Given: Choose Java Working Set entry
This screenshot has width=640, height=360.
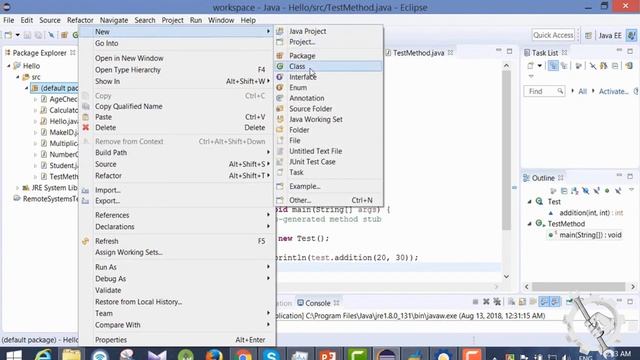Looking at the screenshot, I should (x=329, y=119).
